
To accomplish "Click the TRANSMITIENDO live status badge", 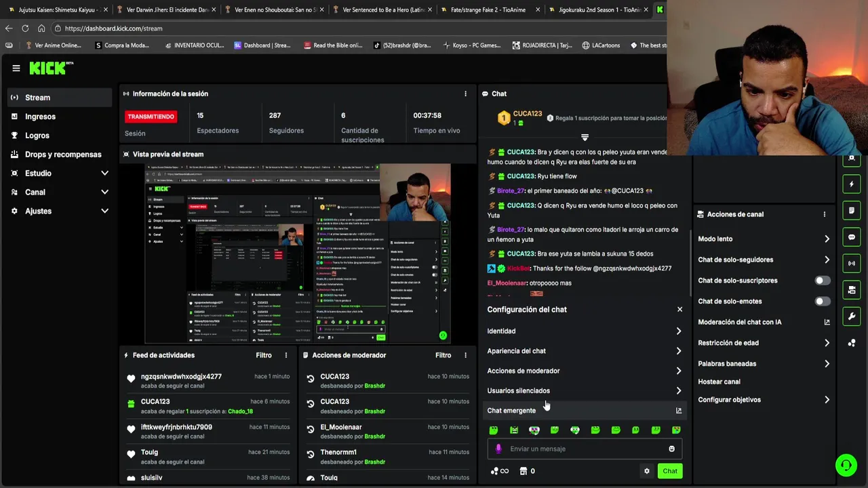I will pos(151,117).
